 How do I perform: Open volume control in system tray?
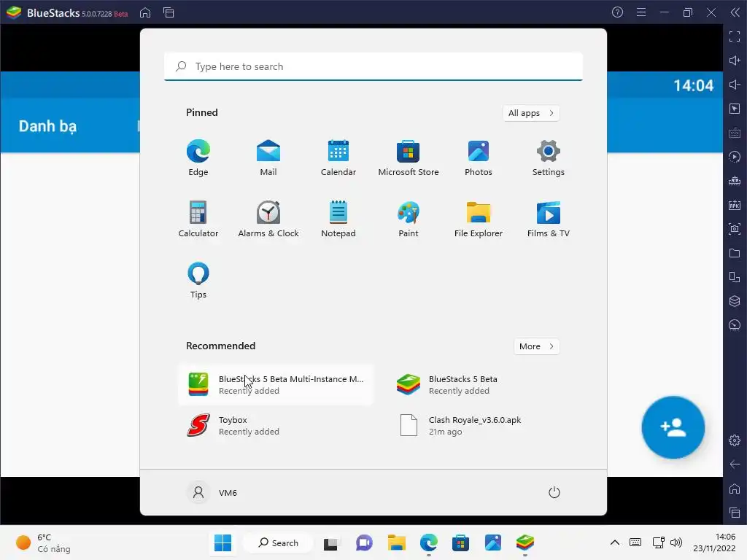point(676,542)
